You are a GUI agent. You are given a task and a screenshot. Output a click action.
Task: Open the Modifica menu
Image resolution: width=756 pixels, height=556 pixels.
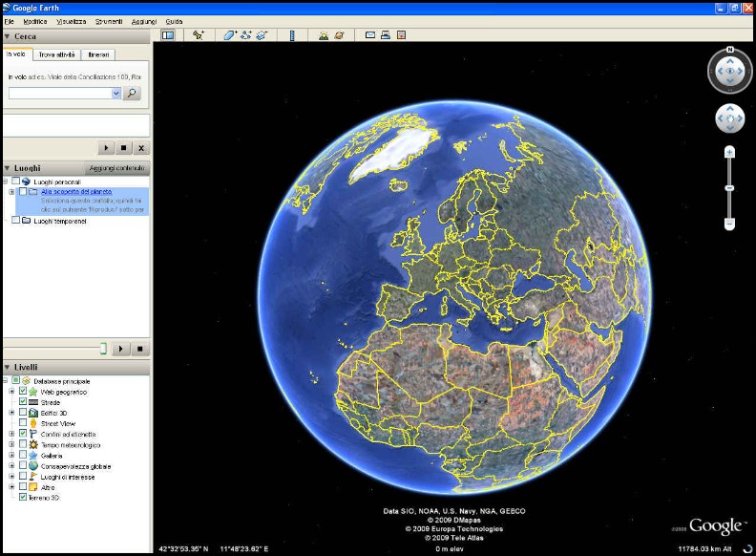click(34, 21)
